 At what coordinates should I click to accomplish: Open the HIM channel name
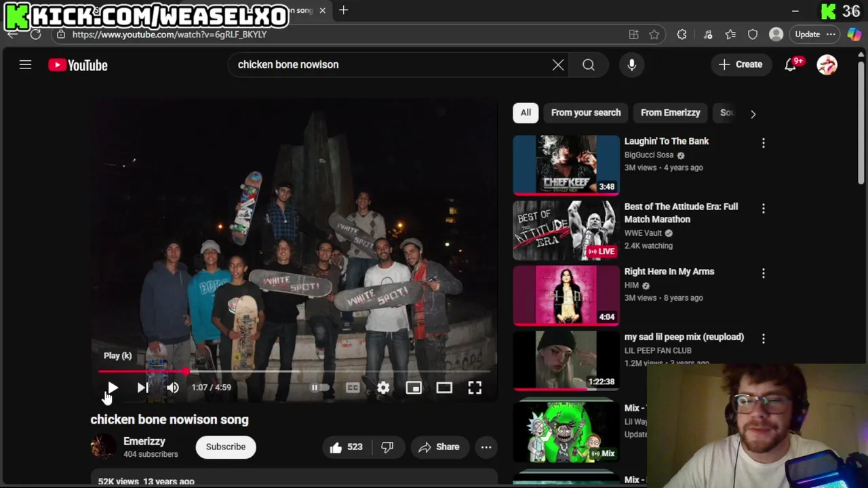click(631, 285)
